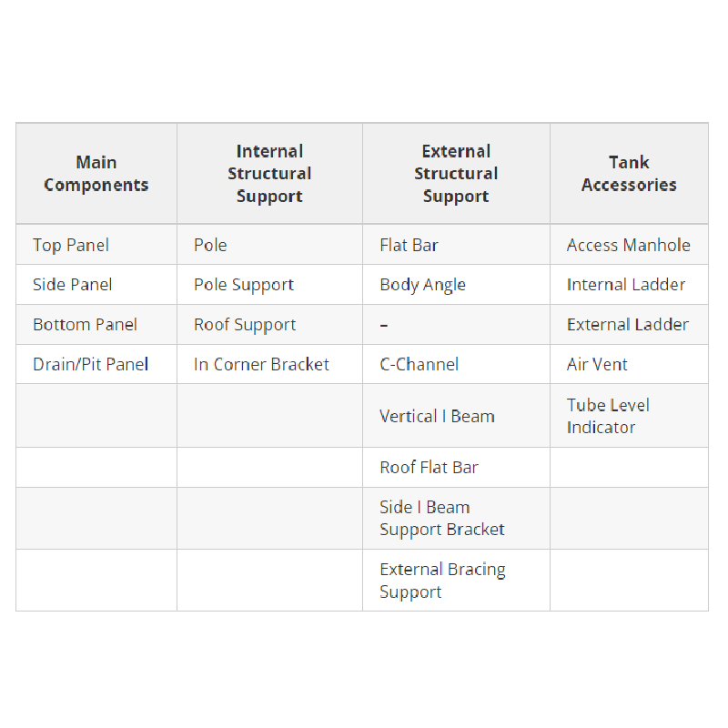Click the Drain/Pit Panel cell
The height and width of the screenshot is (728, 728).
[x=90, y=364]
